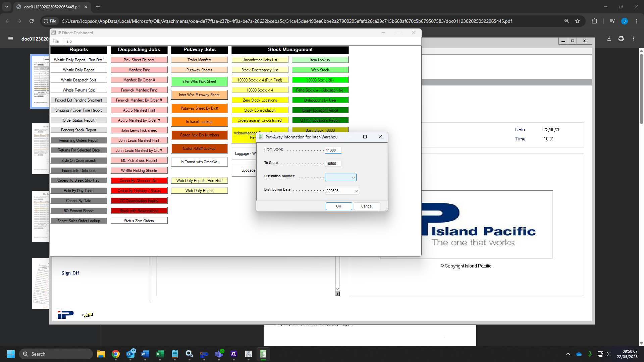644x362 pixels.
Task: Click the Item Lookup button
Action: click(x=320, y=60)
